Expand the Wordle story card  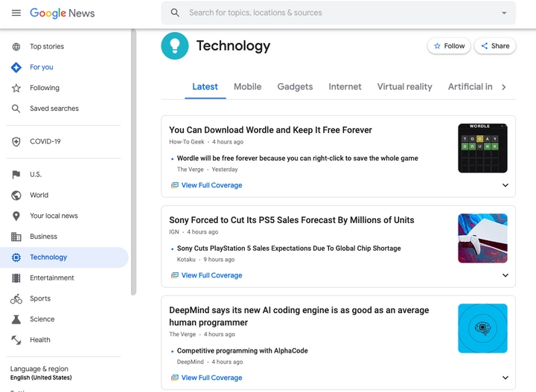pyautogui.click(x=505, y=185)
